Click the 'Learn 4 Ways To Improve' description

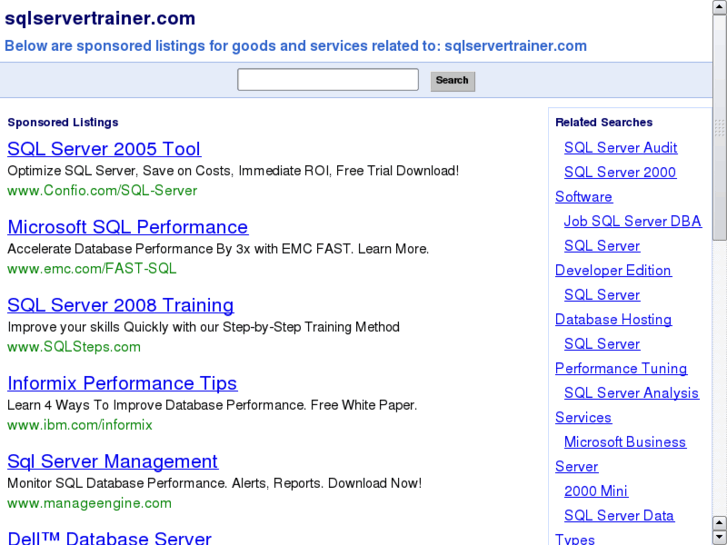212,405
